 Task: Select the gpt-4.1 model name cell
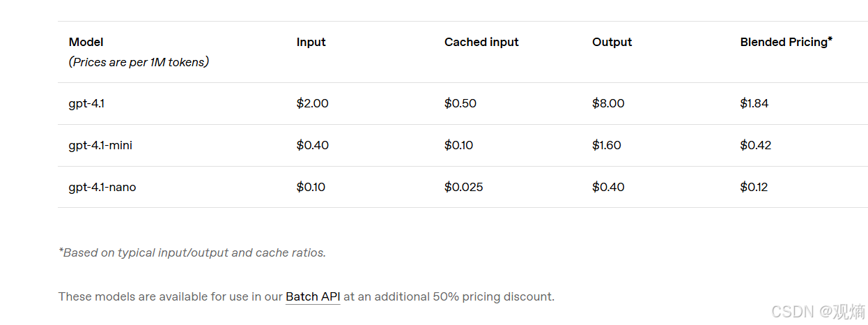coord(86,103)
